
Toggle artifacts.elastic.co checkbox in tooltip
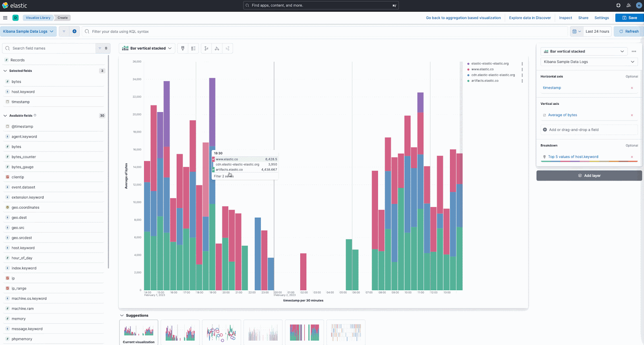point(213,170)
